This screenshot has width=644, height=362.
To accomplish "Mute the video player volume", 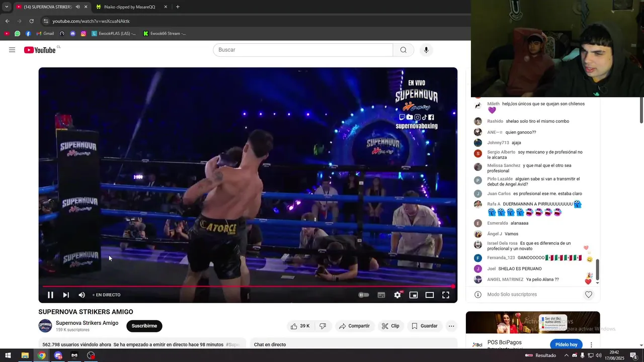I will click(82, 295).
